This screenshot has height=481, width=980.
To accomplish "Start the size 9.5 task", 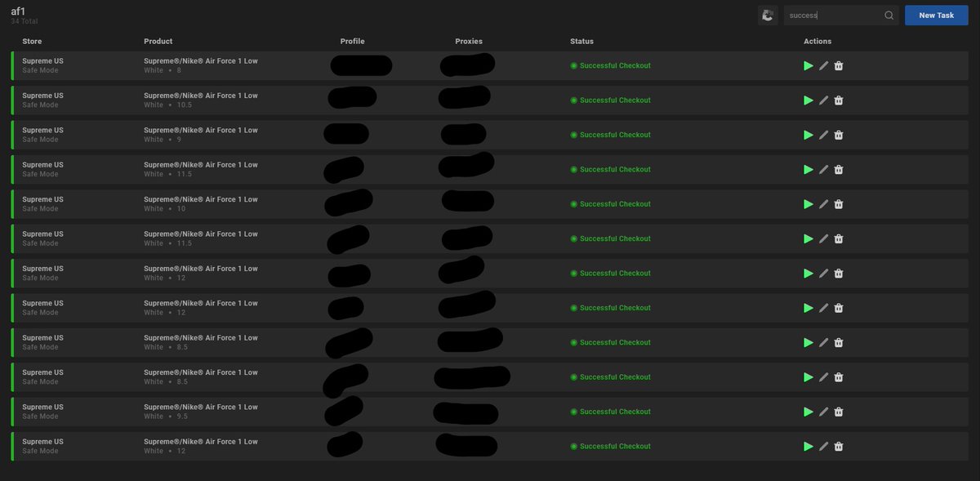I will [x=808, y=412].
